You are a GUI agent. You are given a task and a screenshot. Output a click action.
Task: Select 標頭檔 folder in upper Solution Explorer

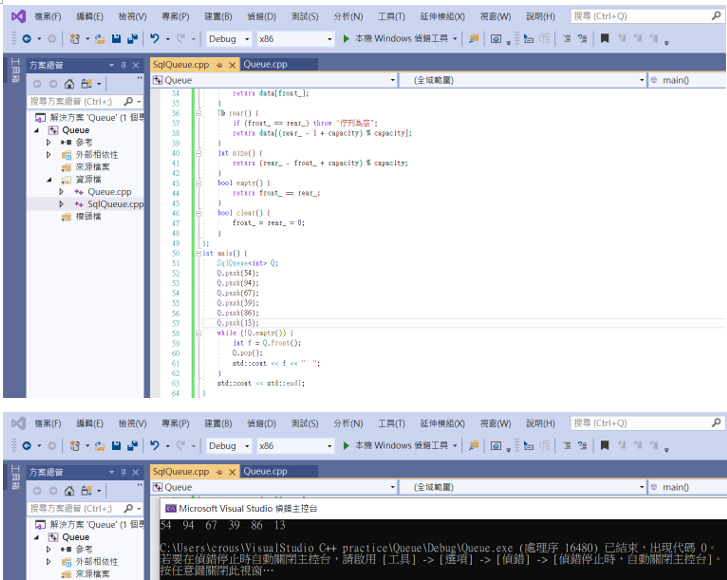point(88,217)
